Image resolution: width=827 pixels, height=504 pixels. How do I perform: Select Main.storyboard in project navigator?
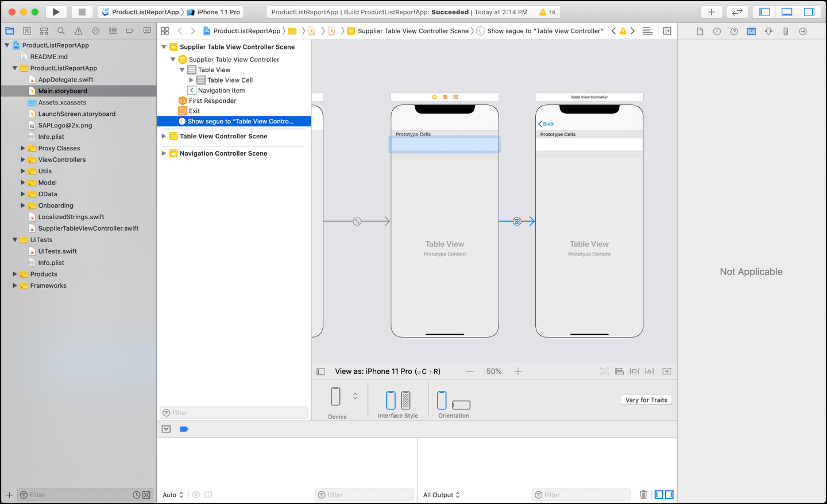79,91
